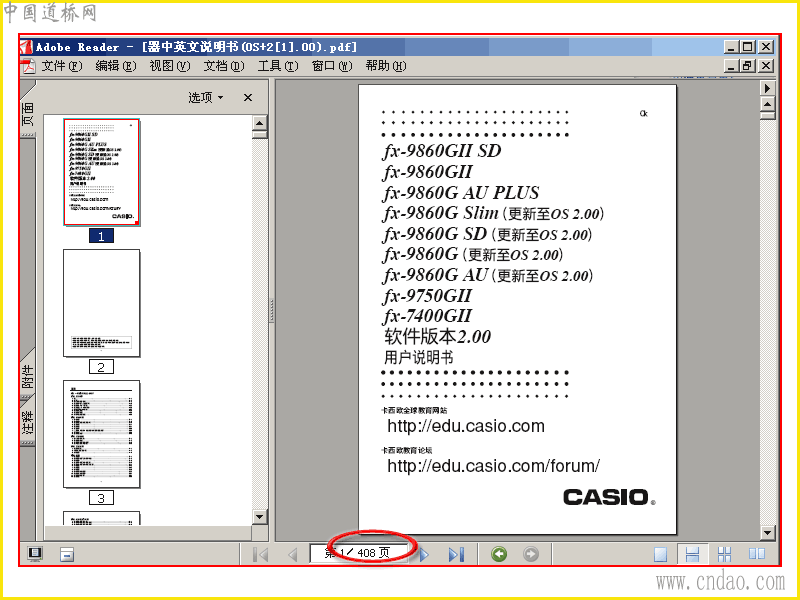The width and height of the screenshot is (800, 600).
Task: Click the fx-9860GII SD title text
Action: point(442,151)
